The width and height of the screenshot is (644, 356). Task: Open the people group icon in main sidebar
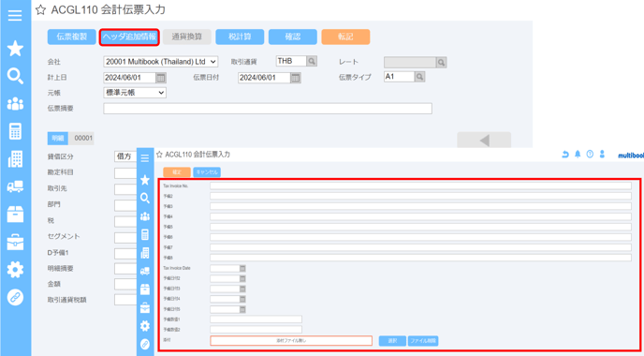point(15,104)
